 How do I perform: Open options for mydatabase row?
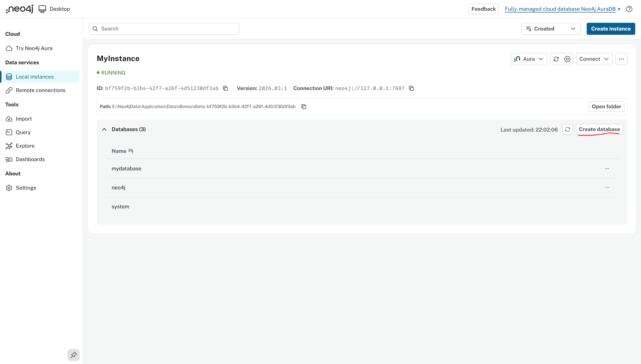click(607, 169)
